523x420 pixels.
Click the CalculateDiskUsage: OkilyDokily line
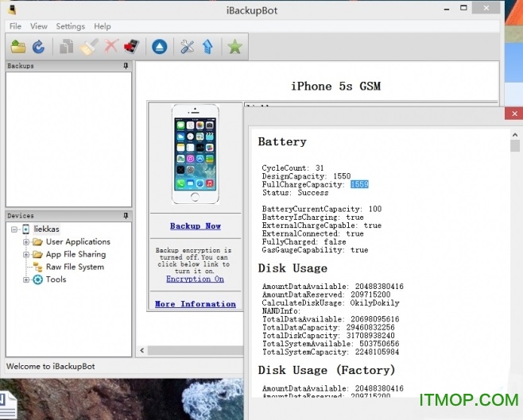pos(331,302)
